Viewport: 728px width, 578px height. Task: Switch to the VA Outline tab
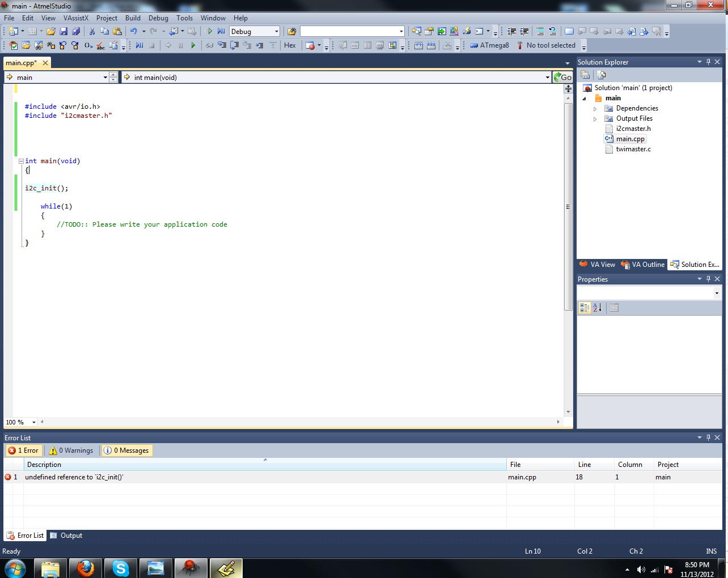[x=643, y=265]
